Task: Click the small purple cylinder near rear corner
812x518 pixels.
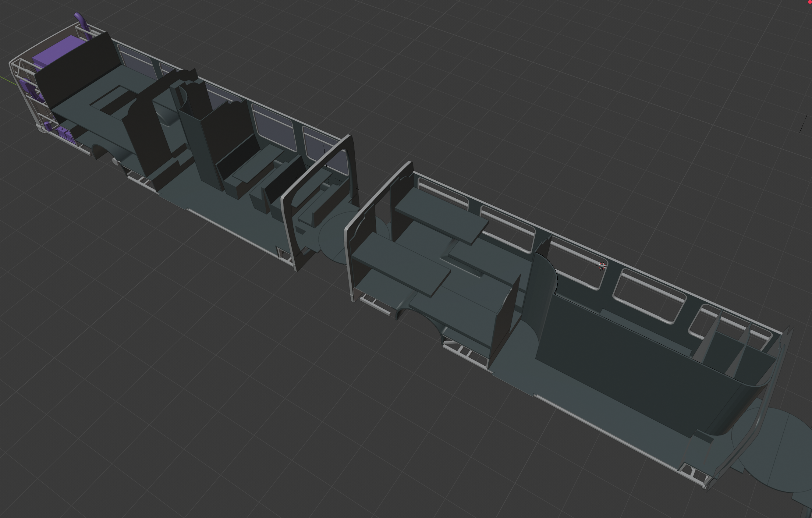Action: [48, 126]
